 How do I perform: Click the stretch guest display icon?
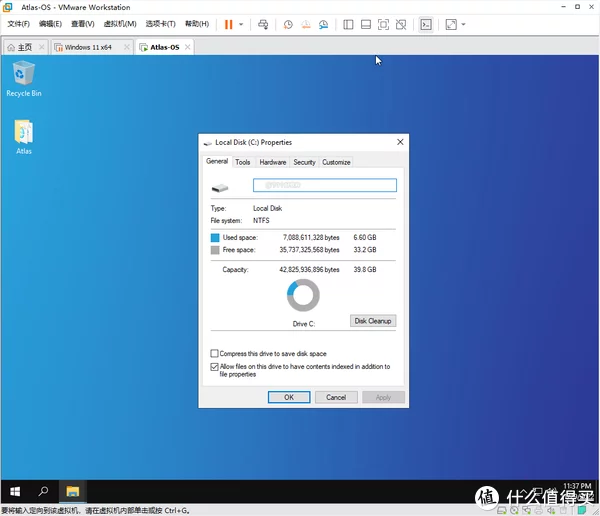coord(451,24)
